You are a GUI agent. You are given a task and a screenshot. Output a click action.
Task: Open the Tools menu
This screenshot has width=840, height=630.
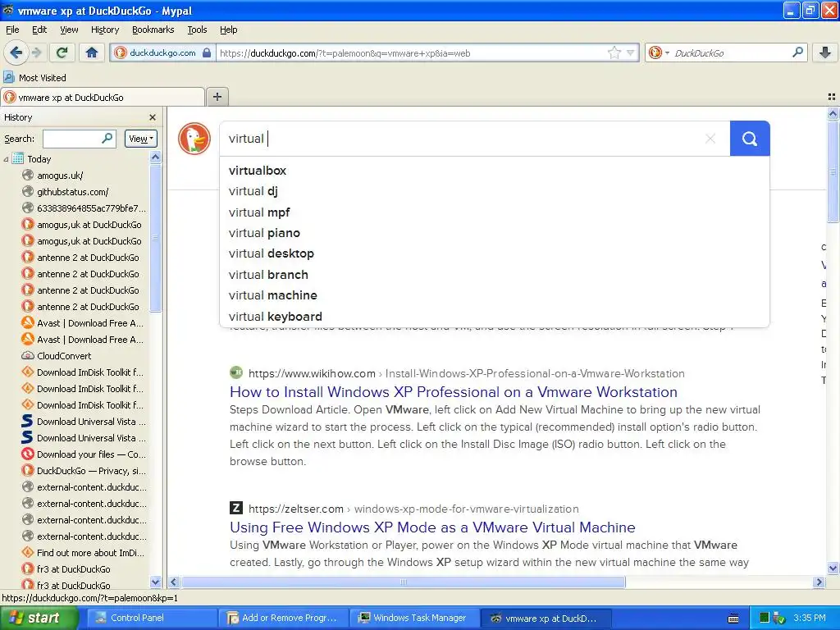(197, 30)
